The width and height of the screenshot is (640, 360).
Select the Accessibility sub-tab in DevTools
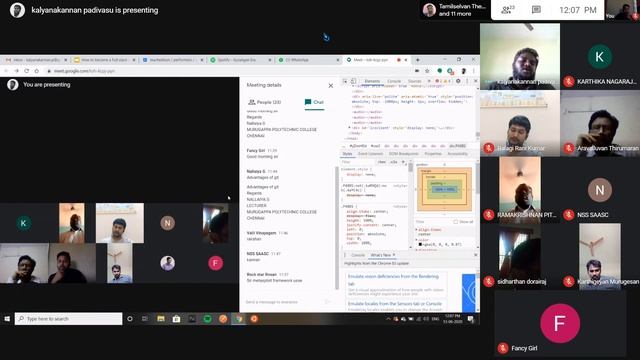pos(457,154)
